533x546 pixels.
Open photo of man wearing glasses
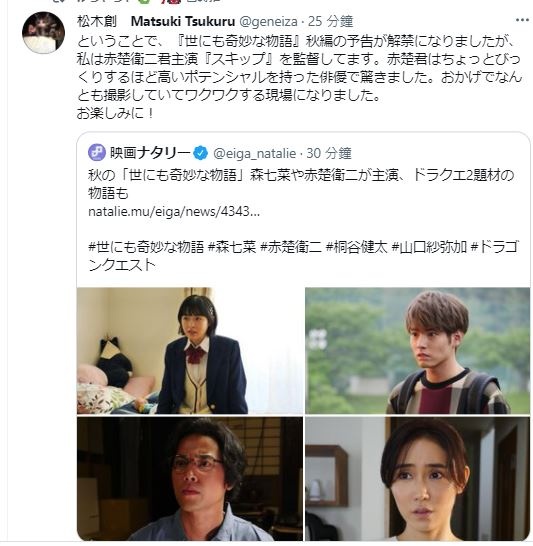point(190,478)
